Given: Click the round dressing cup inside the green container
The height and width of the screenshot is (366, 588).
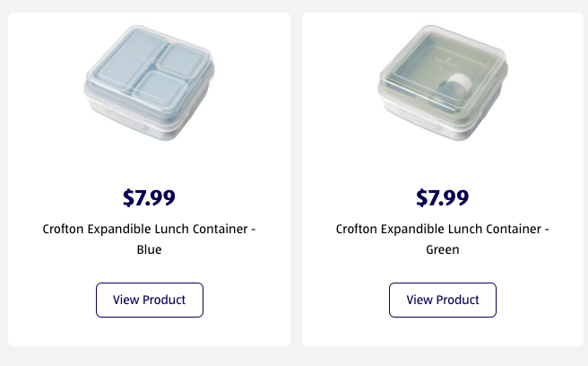Looking at the screenshot, I should (459, 88).
